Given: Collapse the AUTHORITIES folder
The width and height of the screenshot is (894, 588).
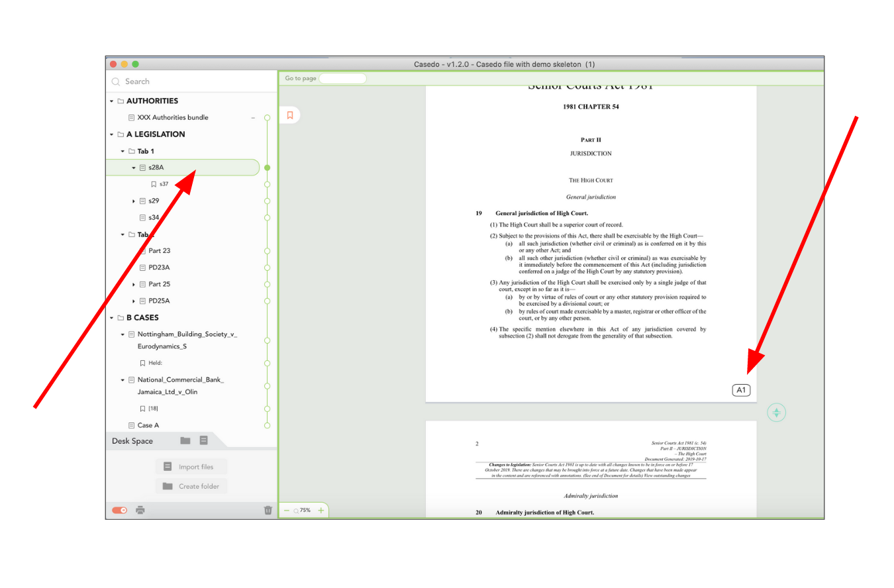Looking at the screenshot, I should 112,101.
